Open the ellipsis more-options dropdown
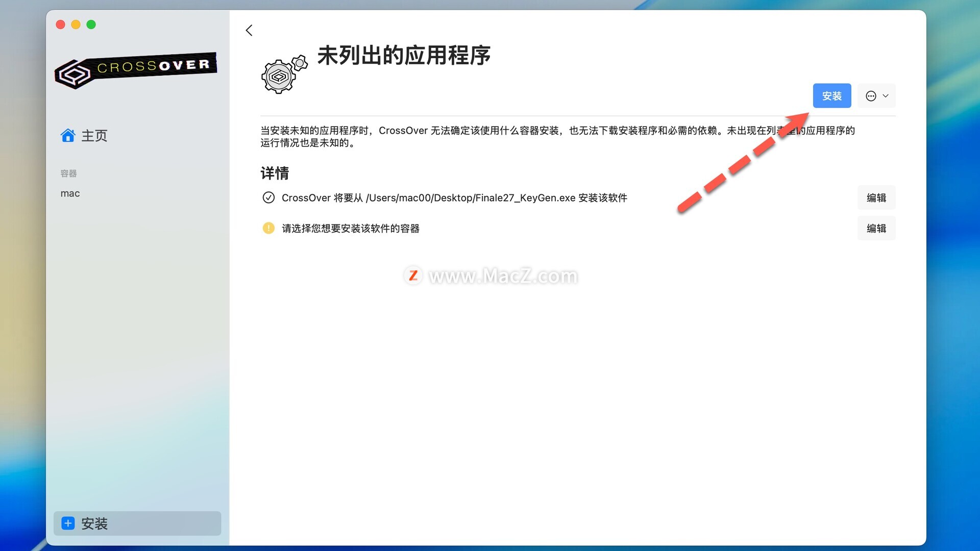980x551 pixels. [876, 96]
